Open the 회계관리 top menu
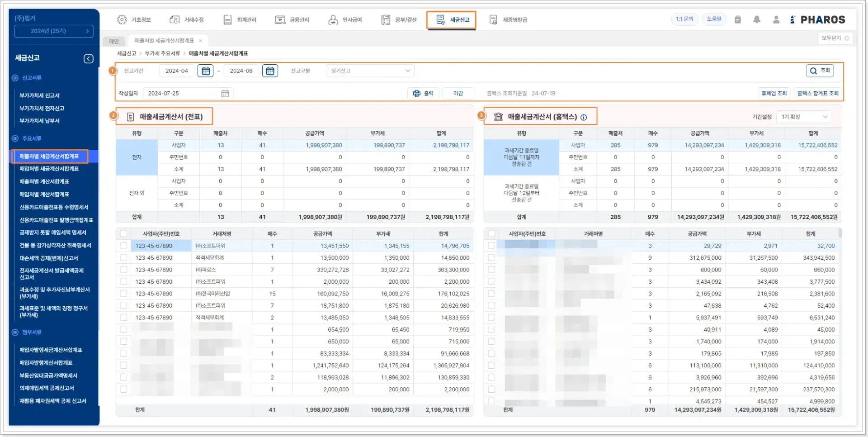This screenshot has height=437, width=868. 240,20
